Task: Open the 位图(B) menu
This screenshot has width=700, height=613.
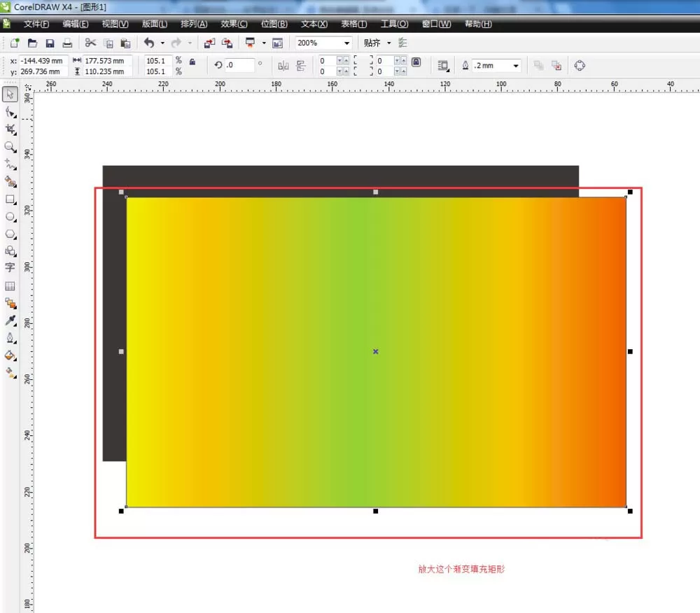Action: pos(274,24)
